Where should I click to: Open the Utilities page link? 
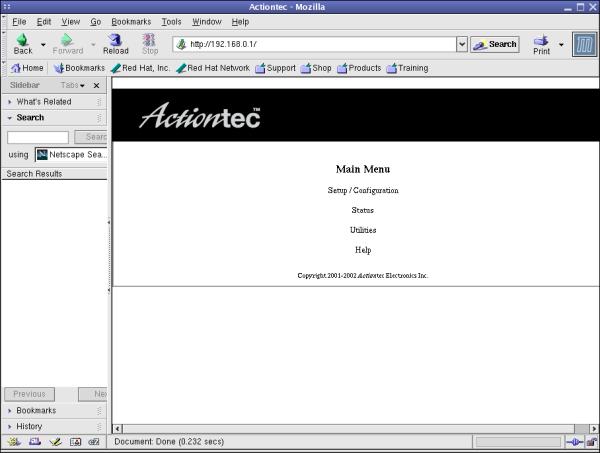[x=363, y=230]
